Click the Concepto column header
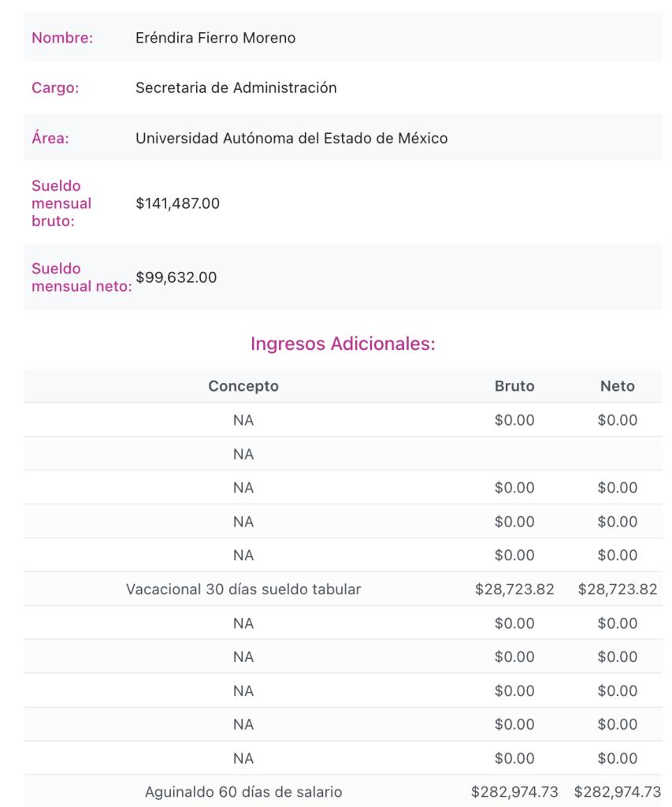The height and width of the screenshot is (807, 672). coord(243,386)
